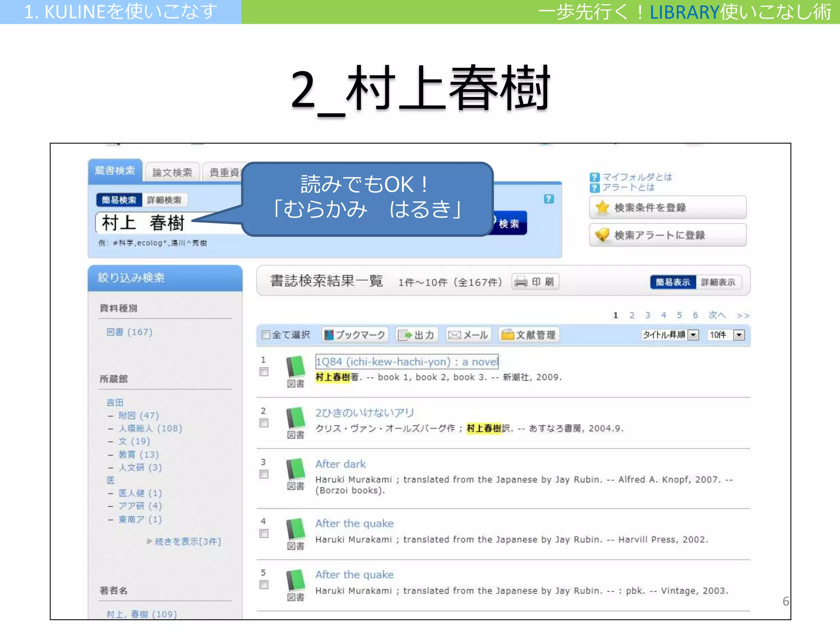This screenshot has height=630, width=840.
Task: Select the 蔵書検索 tab
Action: pos(115,171)
